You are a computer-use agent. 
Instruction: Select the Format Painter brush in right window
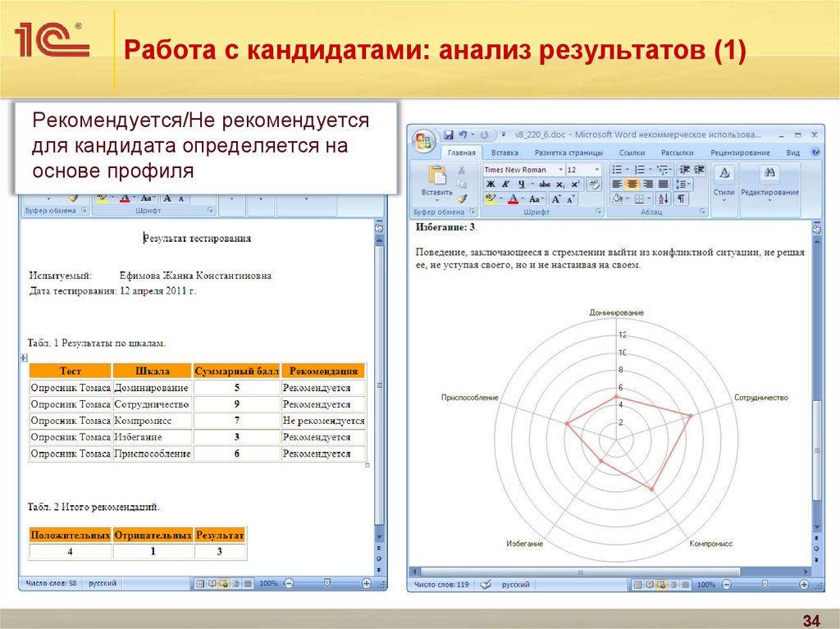point(462,198)
